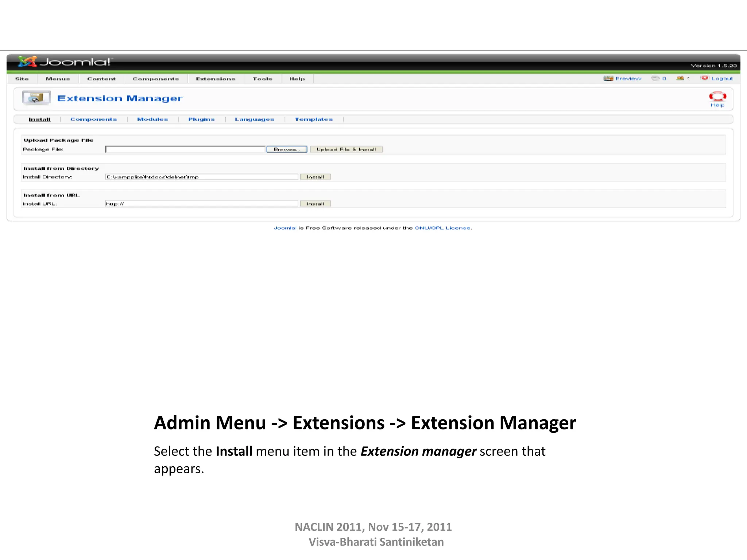The image size is (747, 560).
Task: Click Upload File & Install button
Action: 346,149
